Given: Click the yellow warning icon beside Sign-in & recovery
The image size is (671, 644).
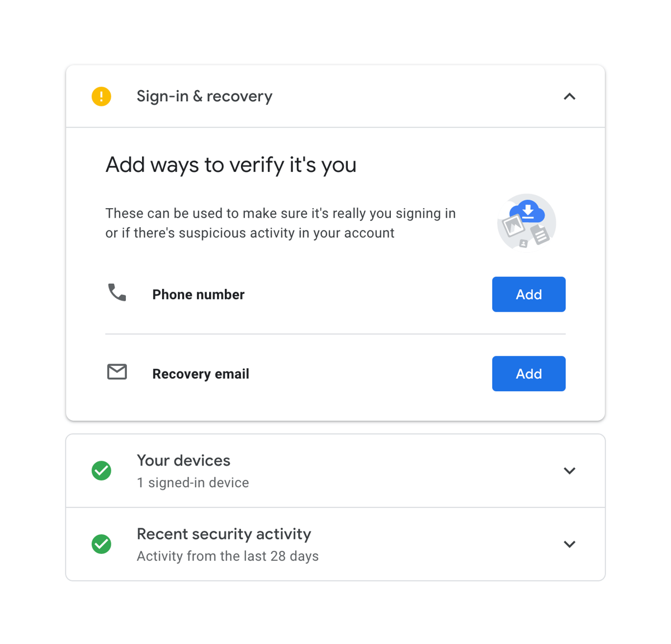Looking at the screenshot, I should coord(101,96).
